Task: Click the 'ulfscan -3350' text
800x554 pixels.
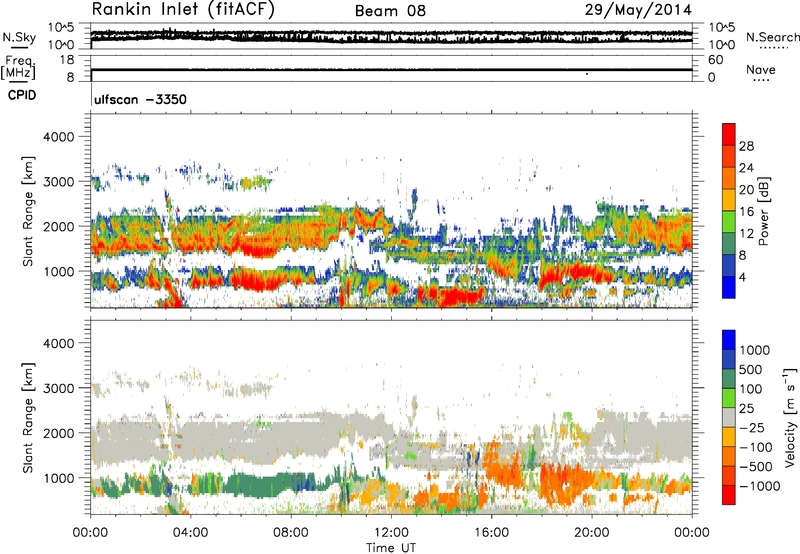Action: point(140,99)
